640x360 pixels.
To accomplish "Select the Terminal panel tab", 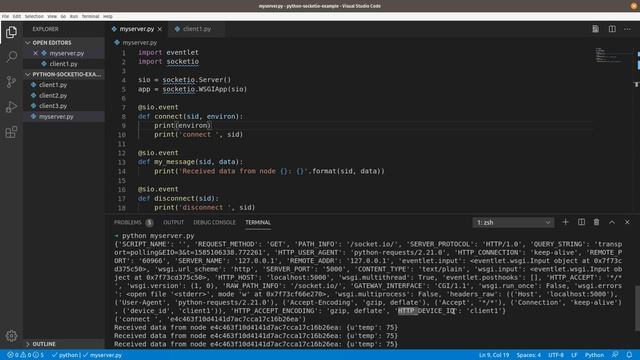I will pos(258,222).
